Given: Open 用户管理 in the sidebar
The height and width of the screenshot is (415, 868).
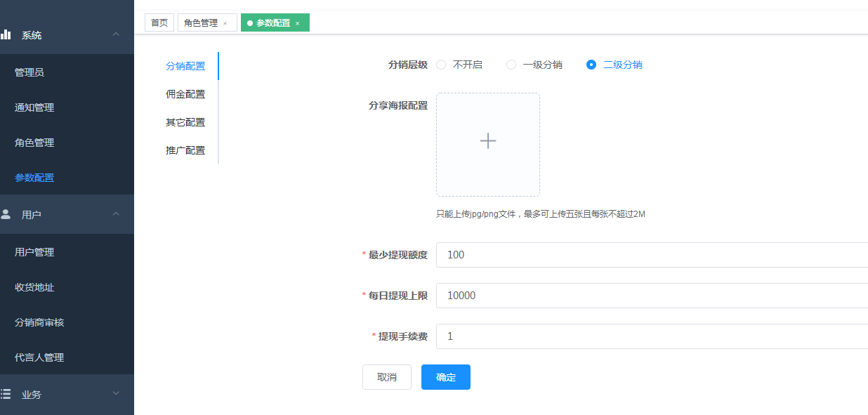Looking at the screenshot, I should click(x=67, y=252).
